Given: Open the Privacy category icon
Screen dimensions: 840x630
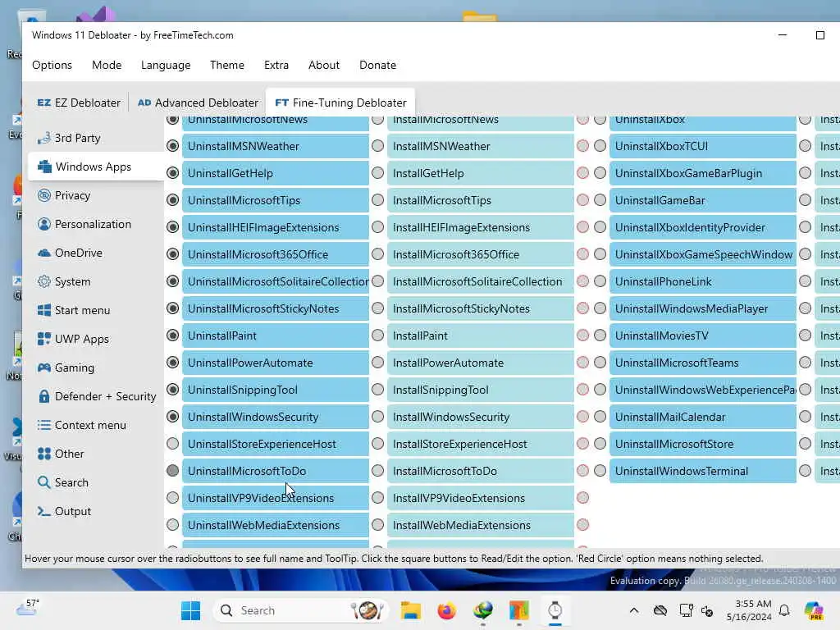Looking at the screenshot, I should tap(44, 195).
